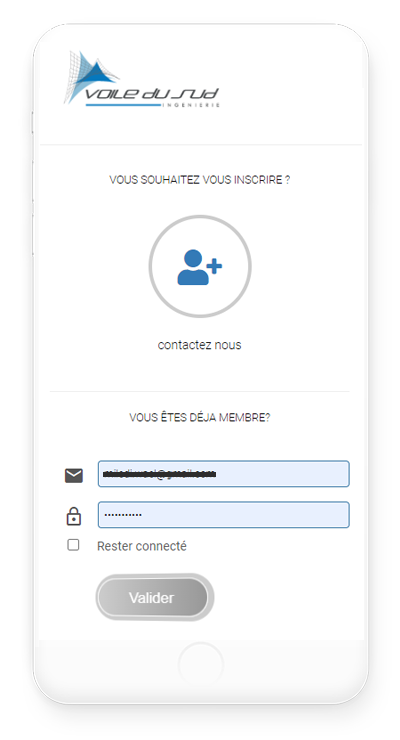The image size is (400, 740).
Task: Enable the Rester connecté checkbox
Action: 73,545
